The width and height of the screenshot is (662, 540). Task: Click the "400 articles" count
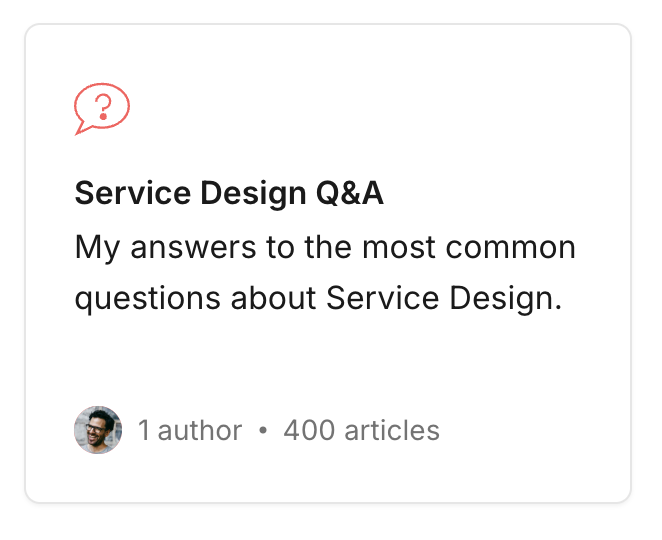[361, 431]
